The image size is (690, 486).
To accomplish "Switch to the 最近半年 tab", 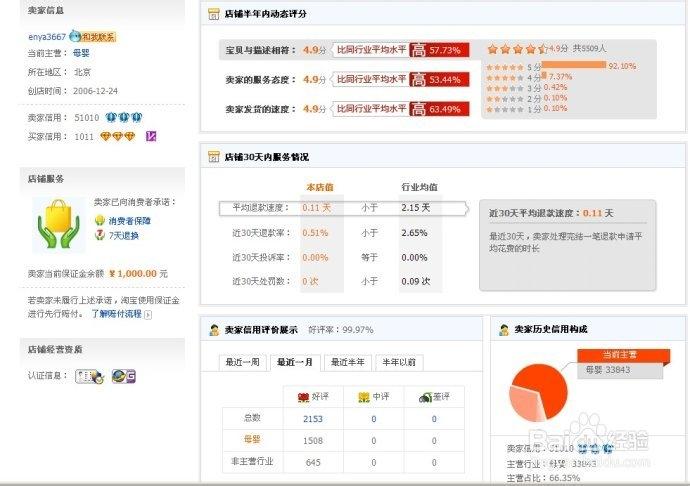I will (x=348, y=363).
